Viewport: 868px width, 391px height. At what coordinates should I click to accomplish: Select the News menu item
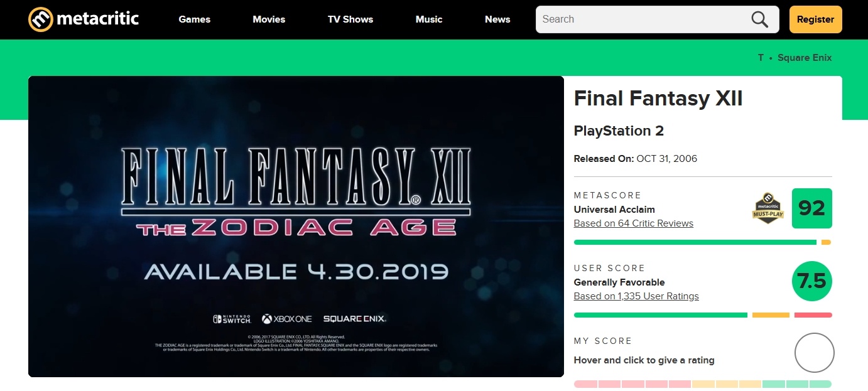coord(497,19)
